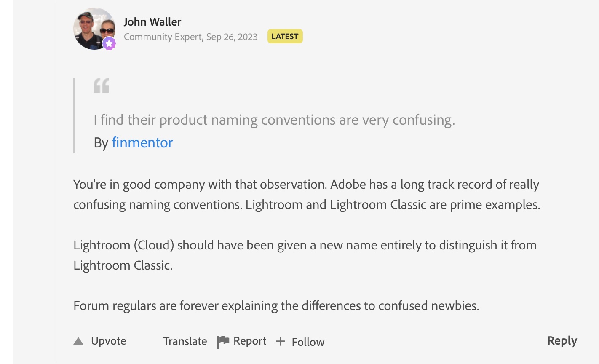Click the "Forum regulars are forever" sentence
The width and height of the screenshot is (599, 364).
pyautogui.click(x=276, y=305)
